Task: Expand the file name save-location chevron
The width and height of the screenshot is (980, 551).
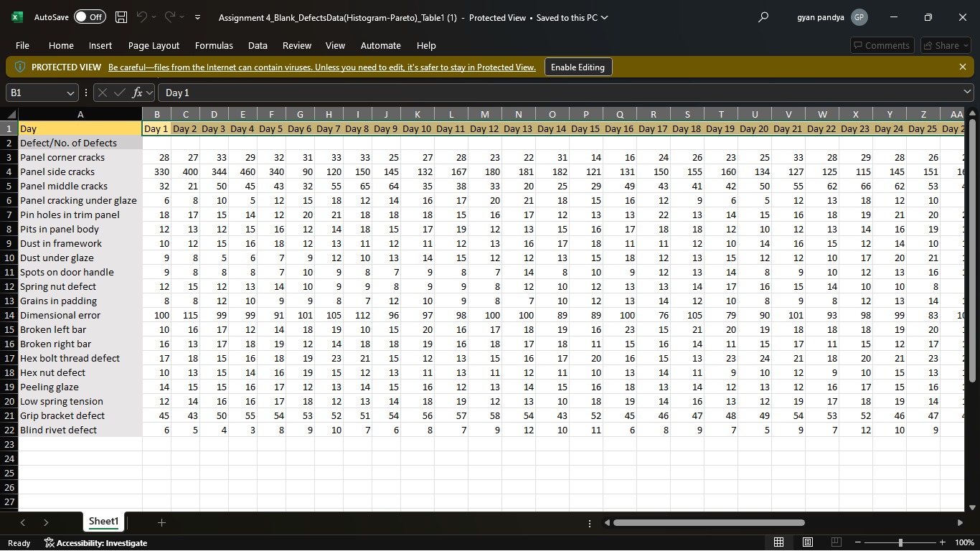Action: (604, 17)
